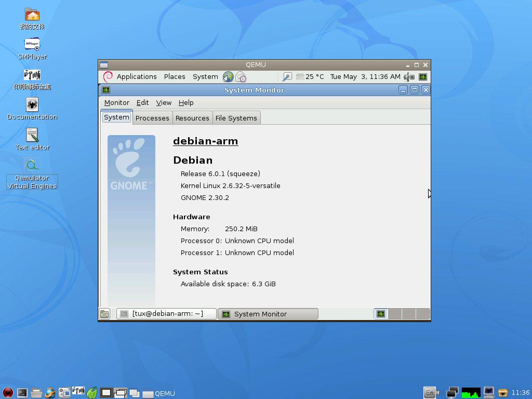Open the 我的文件 home folder desktop icon
532x399 pixels.
click(x=32, y=19)
